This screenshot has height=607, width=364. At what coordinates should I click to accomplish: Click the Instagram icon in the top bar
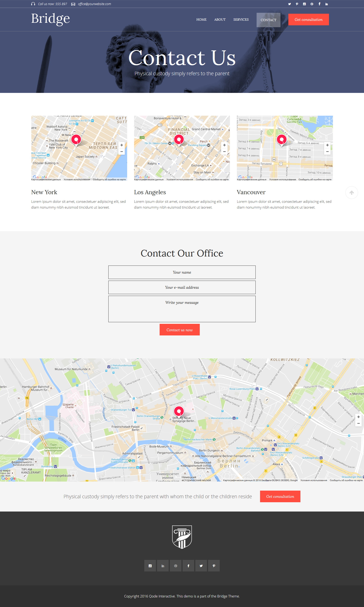click(304, 4)
